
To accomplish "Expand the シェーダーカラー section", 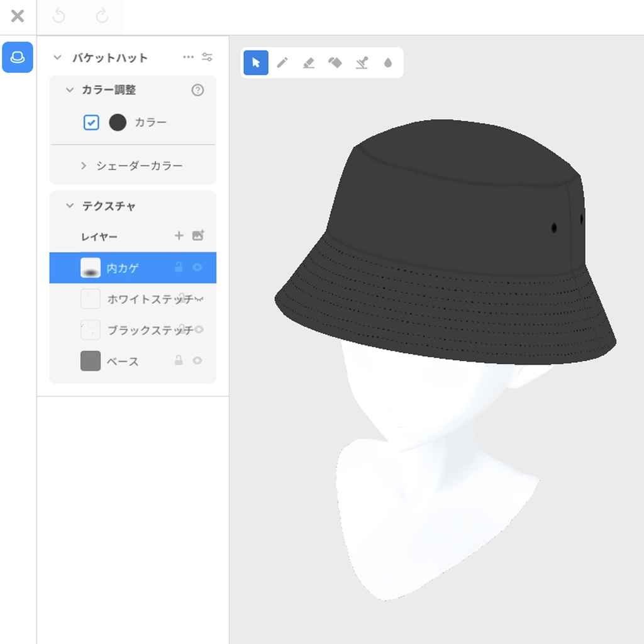I will (84, 165).
